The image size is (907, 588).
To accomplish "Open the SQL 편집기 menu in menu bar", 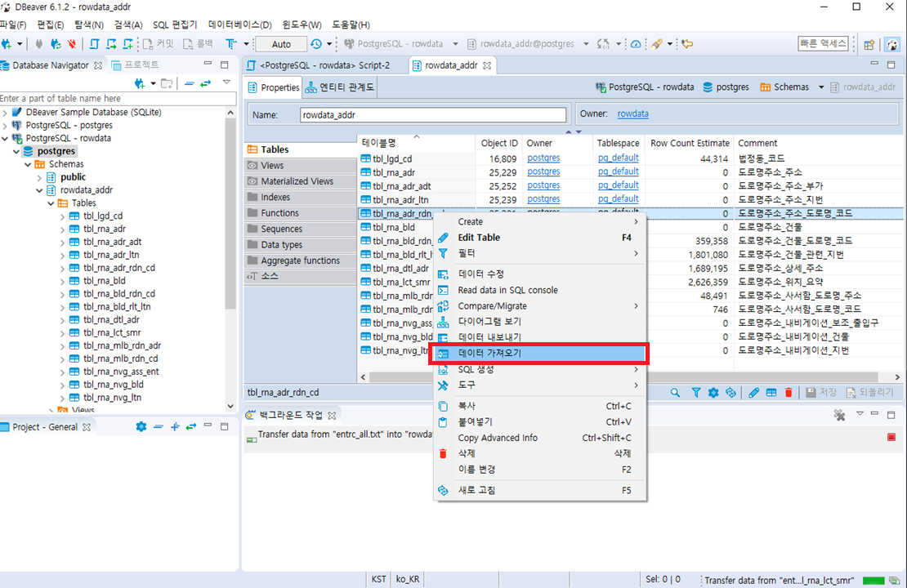I will tap(175, 24).
